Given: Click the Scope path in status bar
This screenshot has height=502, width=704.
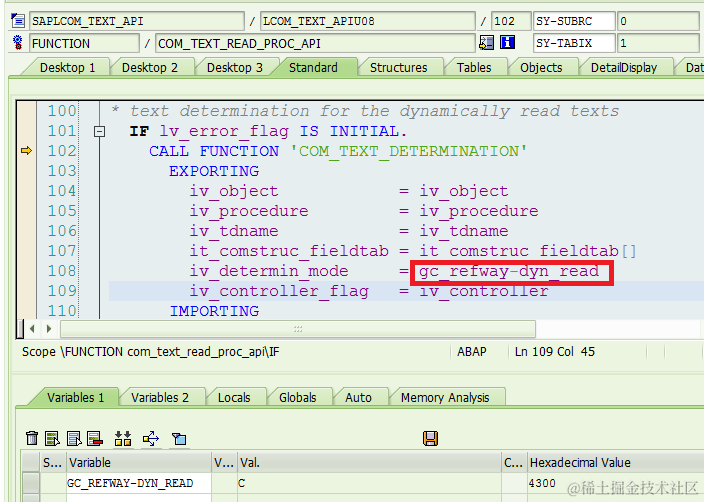Looking at the screenshot, I should pos(150,352).
